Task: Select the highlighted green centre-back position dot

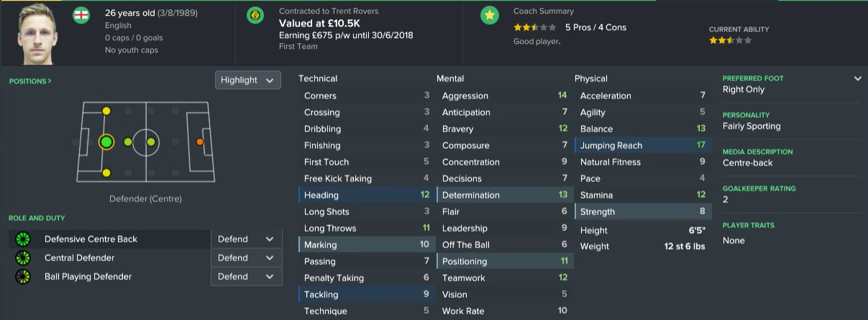Action: [106, 142]
